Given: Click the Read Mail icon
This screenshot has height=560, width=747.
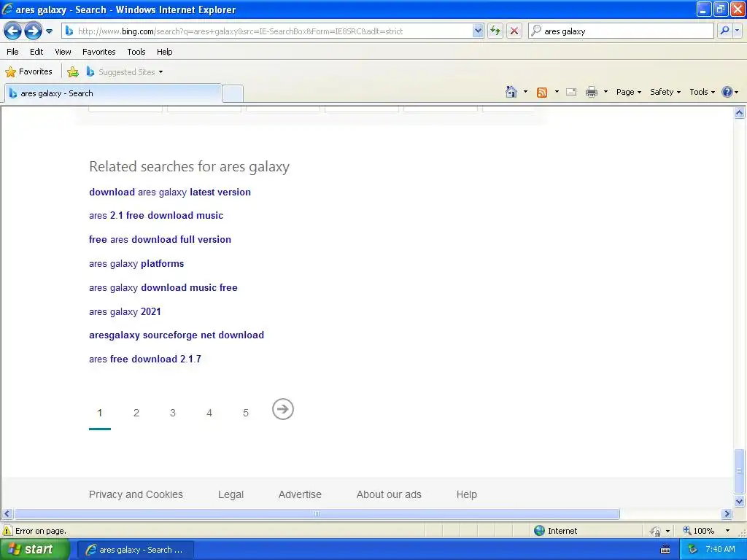Looking at the screenshot, I should (x=571, y=92).
